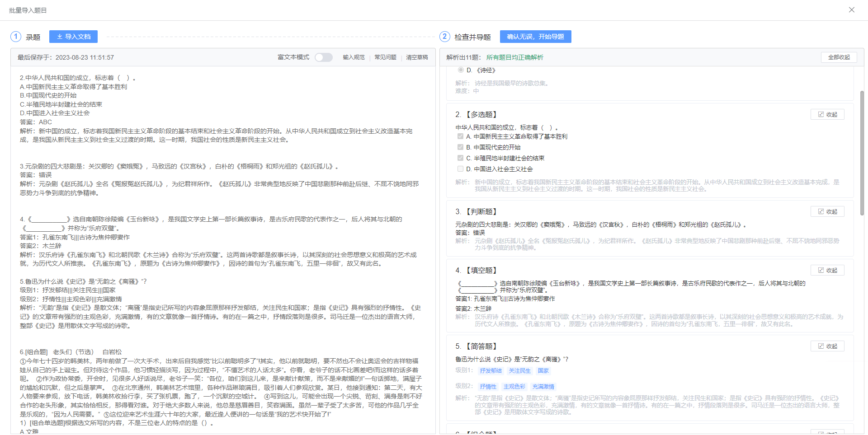The image size is (868, 435).
Task: Collapse question 2 多选题 with 收起
Action: (x=827, y=115)
